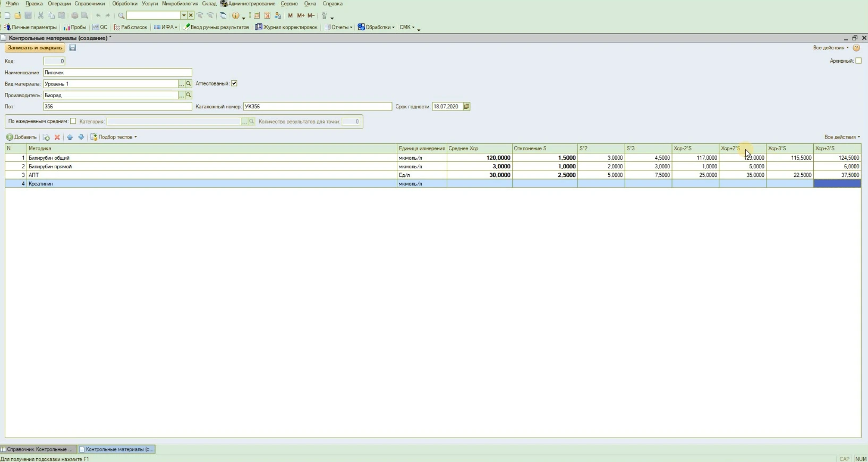
Task: Switch to Справочник Контрольные tab at bottom
Action: (x=37, y=449)
